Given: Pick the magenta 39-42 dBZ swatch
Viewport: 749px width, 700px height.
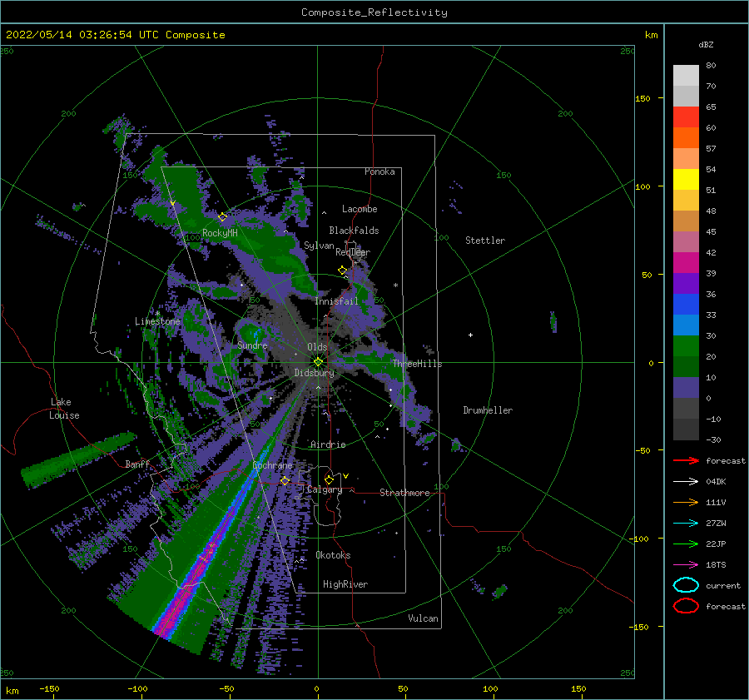Looking at the screenshot, I should pyautogui.click(x=686, y=263).
